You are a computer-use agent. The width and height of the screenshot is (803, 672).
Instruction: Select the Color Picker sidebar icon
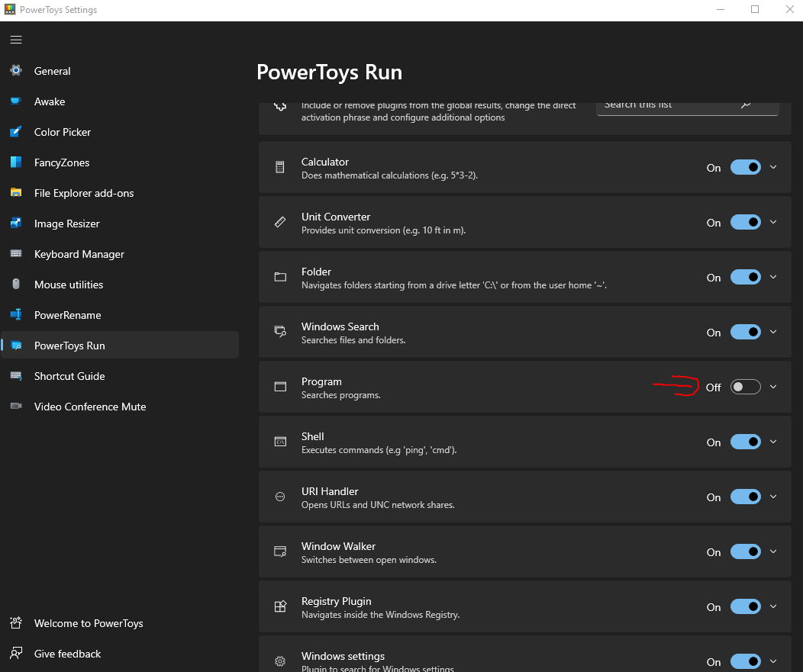(15, 131)
